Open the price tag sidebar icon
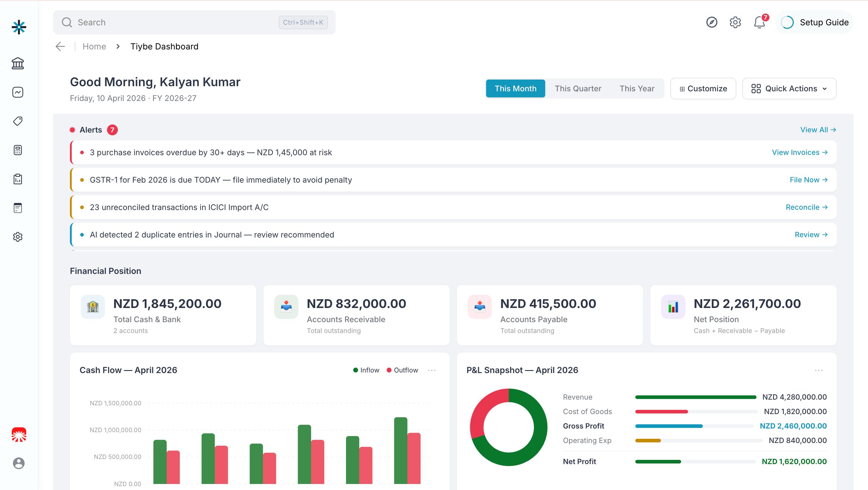Viewport: 868px width, 490px height. click(18, 121)
